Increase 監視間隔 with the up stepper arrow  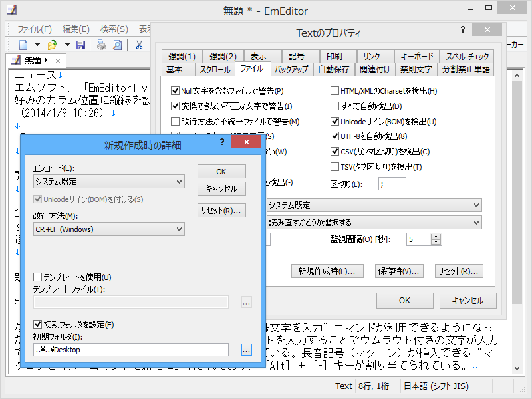[436, 236]
